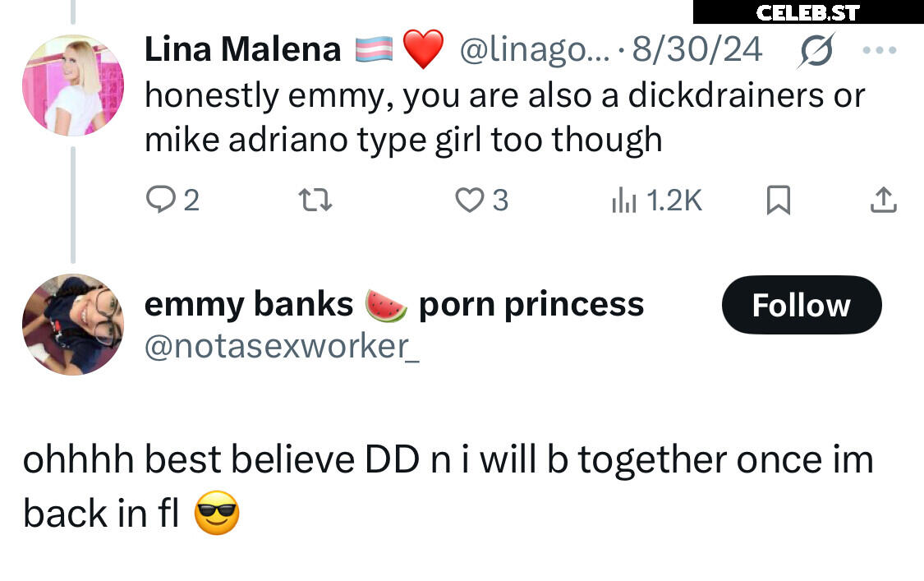Open Lina Malena's profile picture

(73, 85)
